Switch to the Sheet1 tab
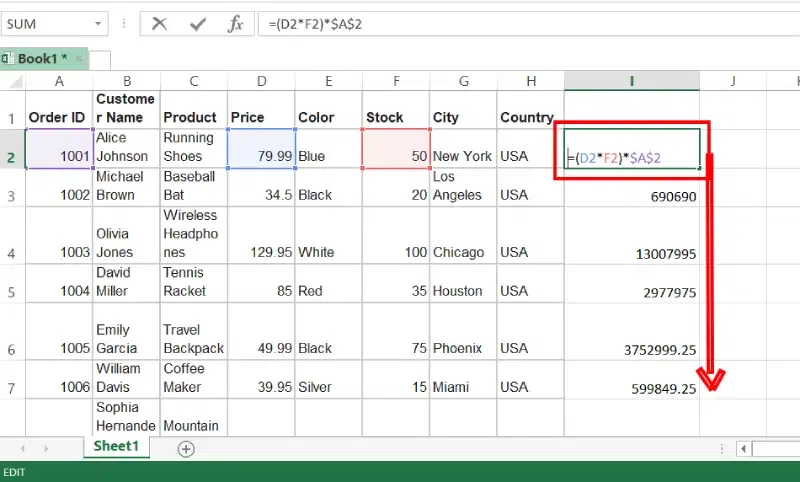This screenshot has height=482, width=800. tap(116, 447)
